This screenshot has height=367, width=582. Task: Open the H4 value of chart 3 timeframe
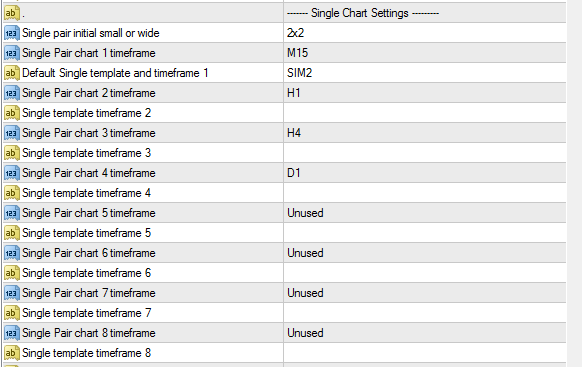(x=425, y=133)
